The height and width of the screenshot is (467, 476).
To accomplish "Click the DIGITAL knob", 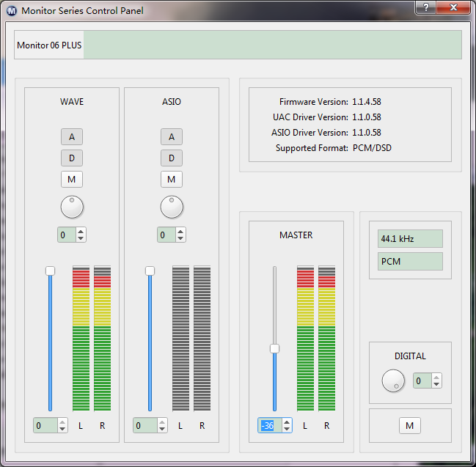I will point(393,380).
